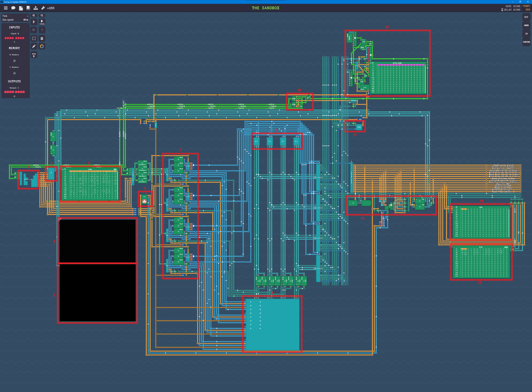This screenshot has height=392, width=532.
Task: Open the WORD components tab
Action: tap(527, 26)
